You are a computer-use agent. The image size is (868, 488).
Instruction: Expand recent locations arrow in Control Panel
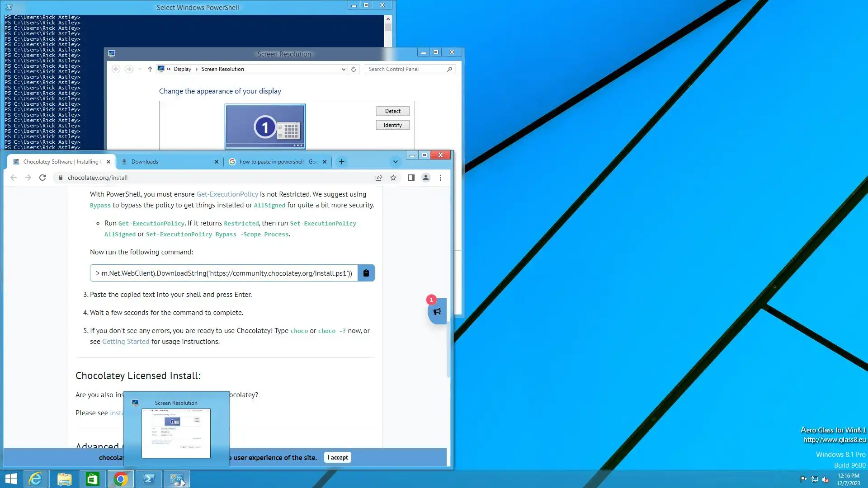coord(140,69)
